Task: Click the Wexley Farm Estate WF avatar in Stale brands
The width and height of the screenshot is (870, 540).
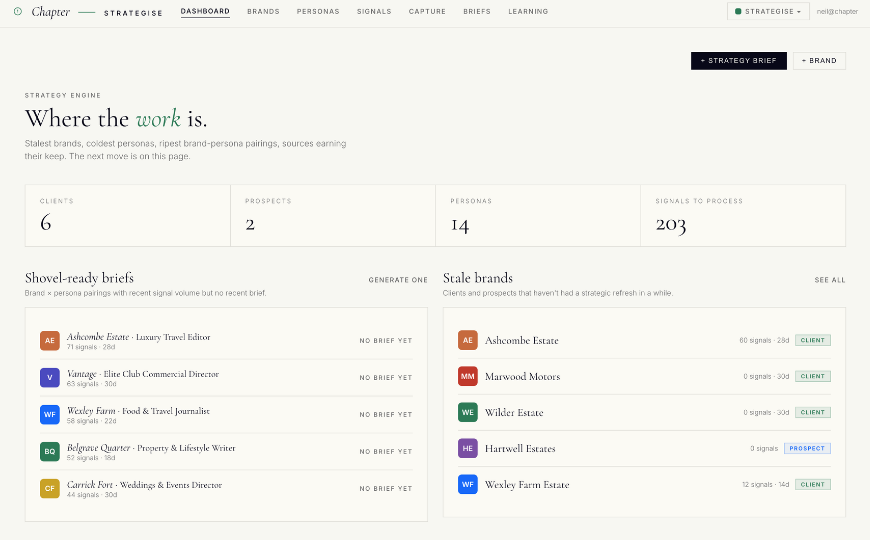Action: [468, 485]
